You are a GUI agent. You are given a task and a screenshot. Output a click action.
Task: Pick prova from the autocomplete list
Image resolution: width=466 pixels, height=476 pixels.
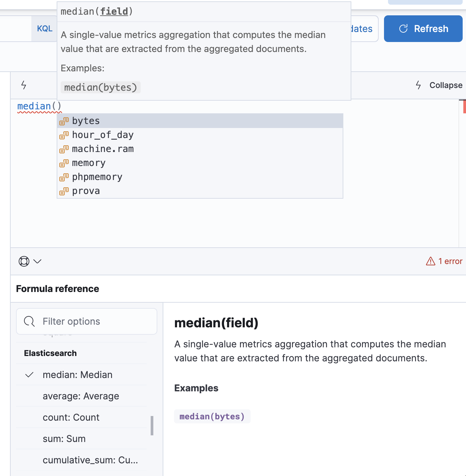(x=86, y=191)
